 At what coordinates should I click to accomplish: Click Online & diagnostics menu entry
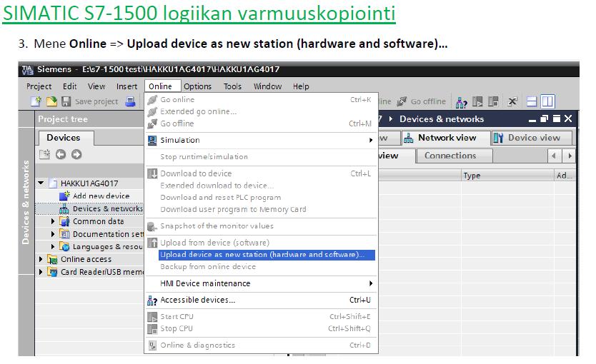click(x=261, y=345)
